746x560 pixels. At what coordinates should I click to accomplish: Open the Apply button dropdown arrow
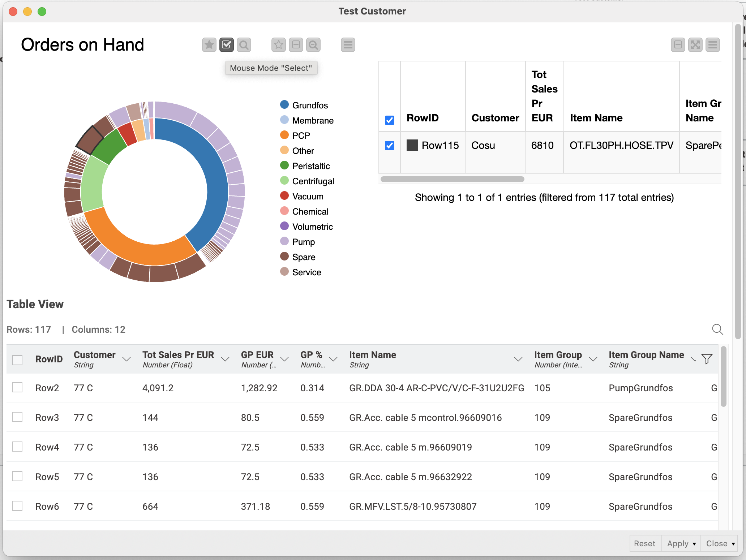(694, 544)
